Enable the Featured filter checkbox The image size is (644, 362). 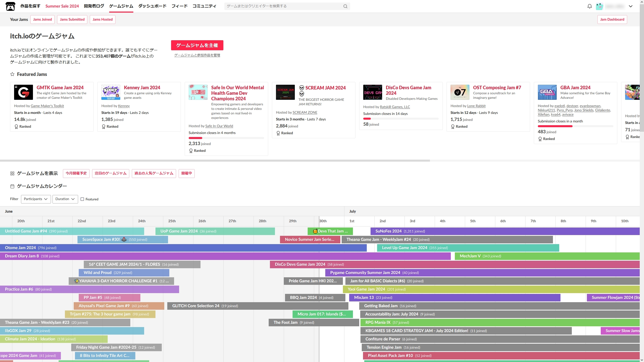click(82, 199)
